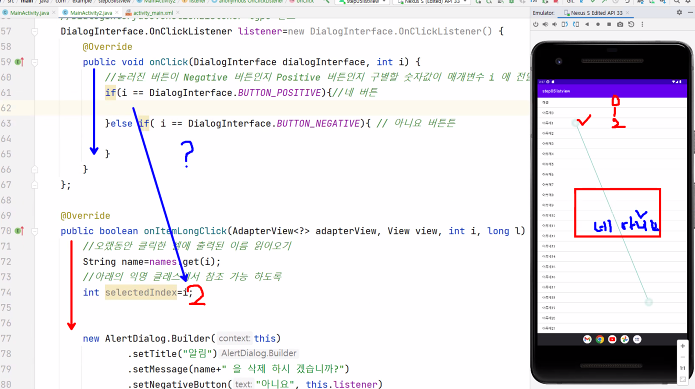
Task: Zoom in the emulator with plus button
Action: click(683, 346)
